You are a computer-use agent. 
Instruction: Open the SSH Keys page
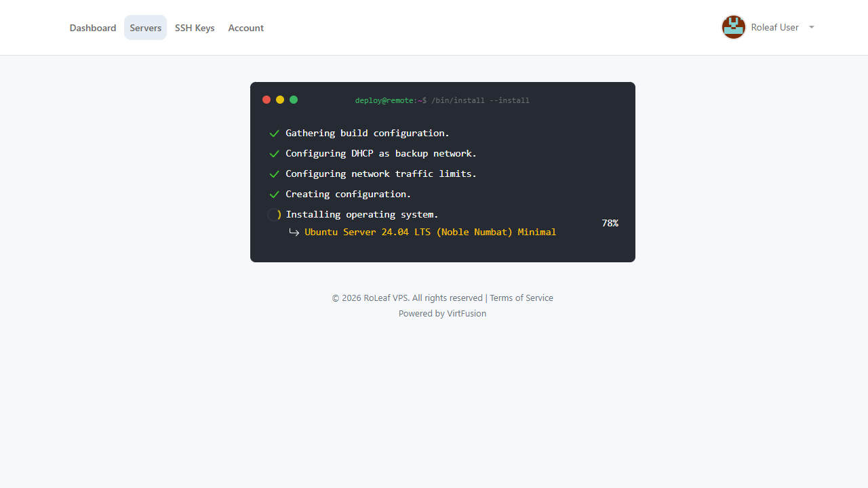[x=195, y=28]
